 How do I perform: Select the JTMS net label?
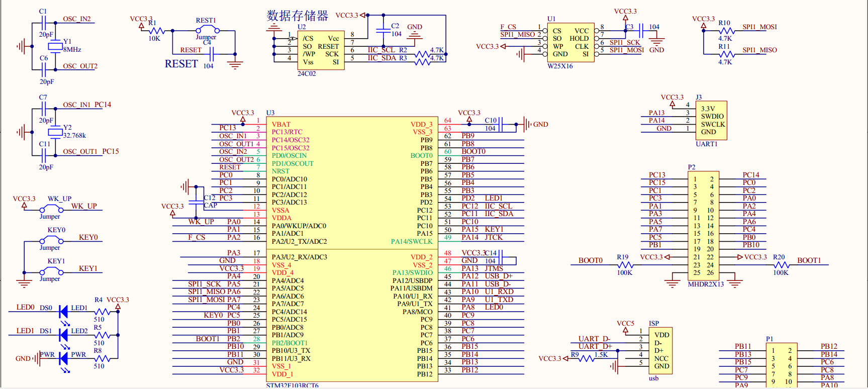(x=494, y=268)
